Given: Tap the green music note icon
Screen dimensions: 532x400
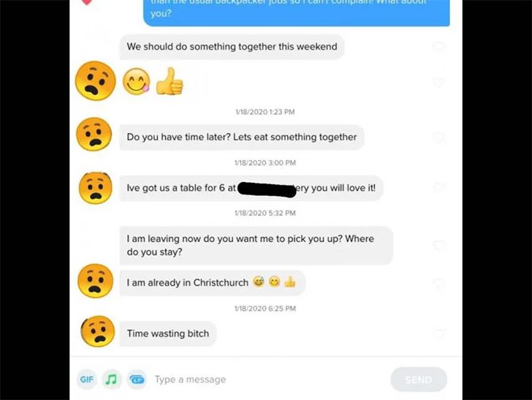Looking at the screenshot, I should pyautogui.click(x=112, y=380).
